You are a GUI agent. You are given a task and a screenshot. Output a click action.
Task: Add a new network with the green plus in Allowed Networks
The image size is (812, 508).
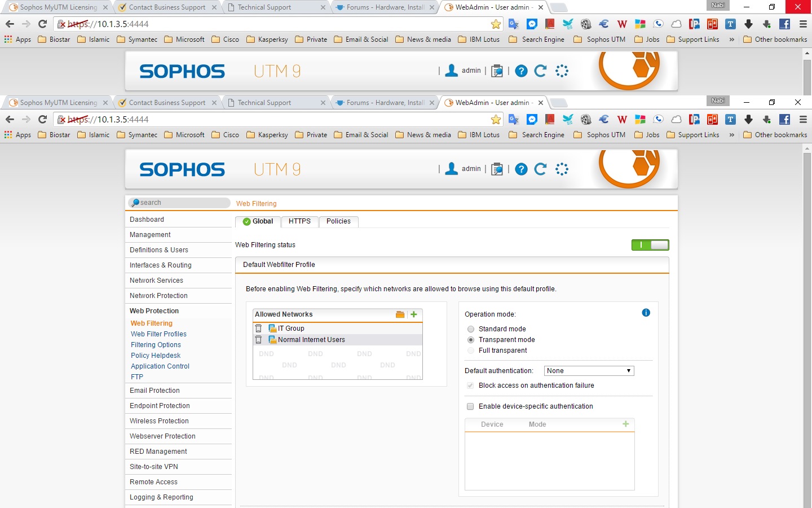click(414, 314)
